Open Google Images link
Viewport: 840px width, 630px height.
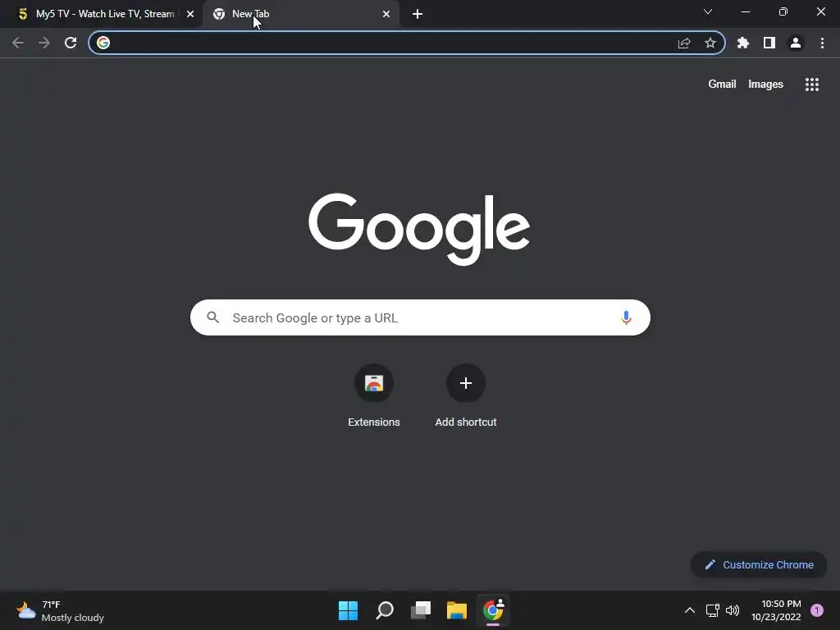765,84
